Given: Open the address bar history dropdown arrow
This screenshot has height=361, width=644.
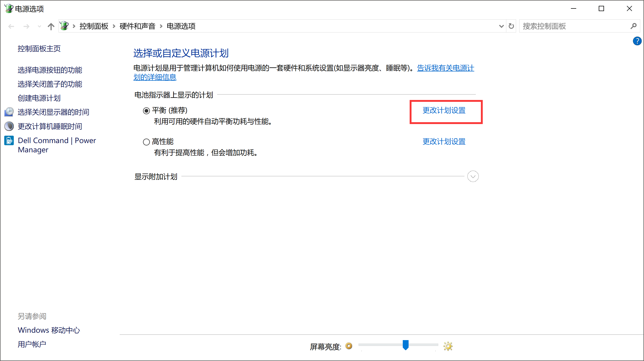Looking at the screenshot, I should [501, 26].
